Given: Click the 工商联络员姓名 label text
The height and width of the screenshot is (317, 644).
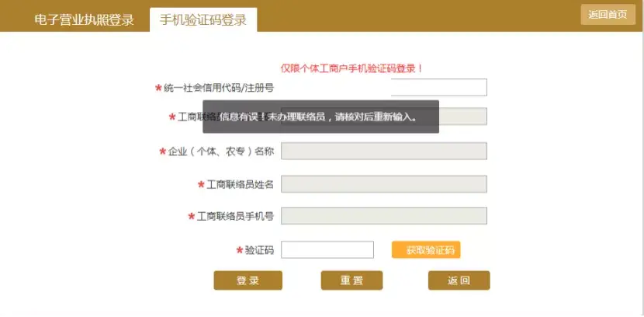Looking at the screenshot, I should 241,185.
